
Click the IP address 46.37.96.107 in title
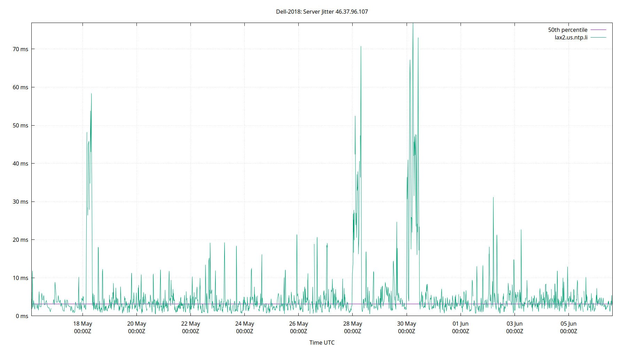[x=352, y=11]
